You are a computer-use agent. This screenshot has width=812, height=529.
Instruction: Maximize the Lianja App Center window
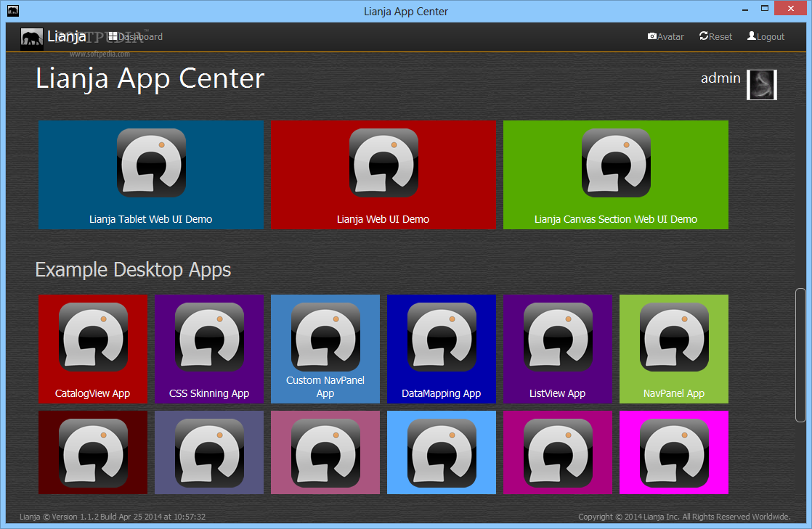tap(764, 8)
